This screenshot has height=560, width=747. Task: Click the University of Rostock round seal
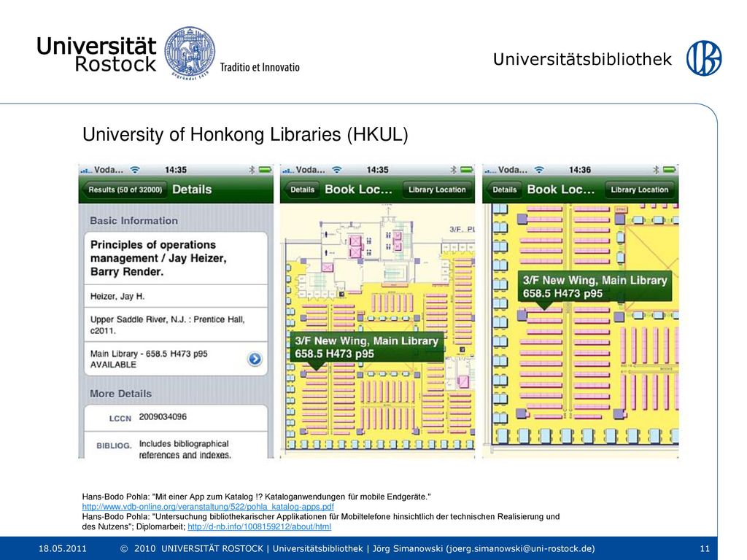tap(190, 52)
